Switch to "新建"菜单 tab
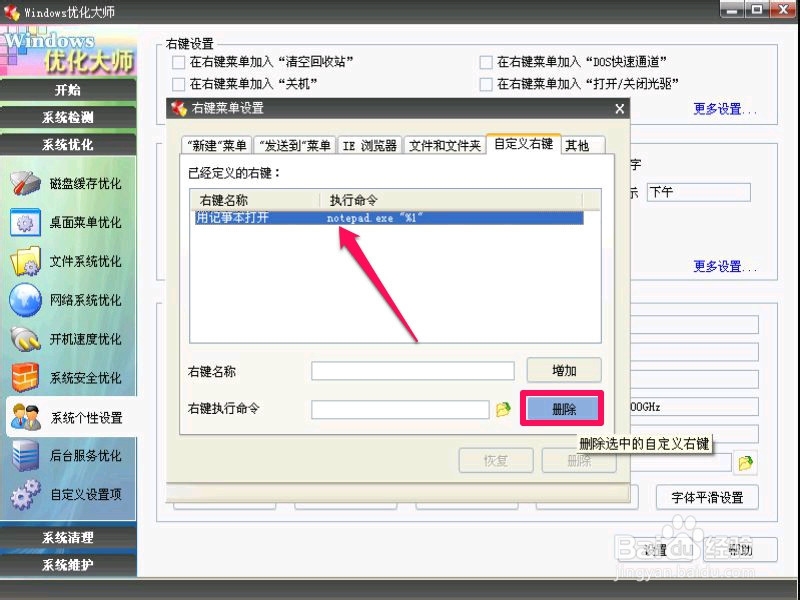 216,145
